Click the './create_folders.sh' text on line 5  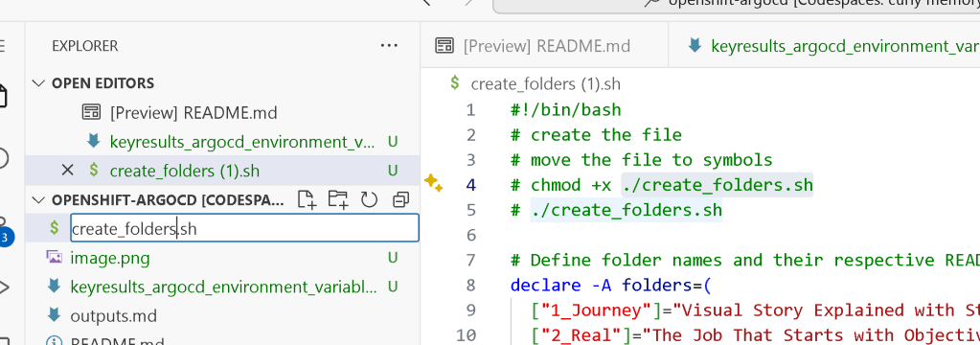point(627,209)
